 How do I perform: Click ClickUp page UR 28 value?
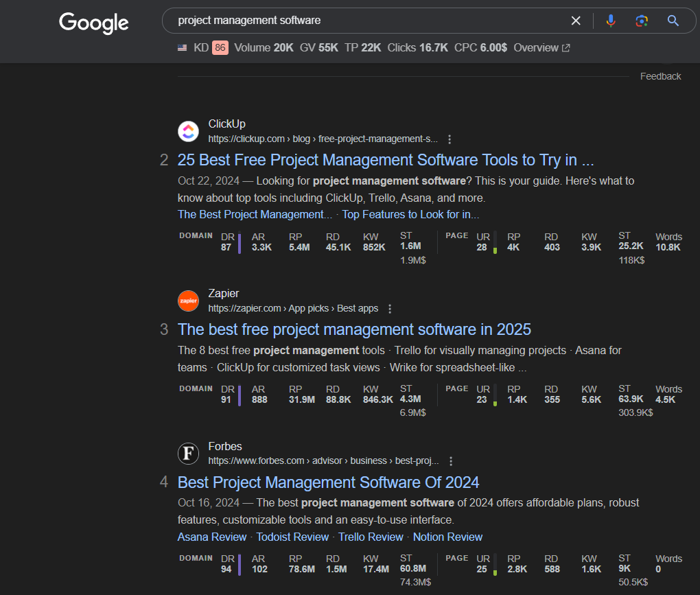tap(482, 247)
